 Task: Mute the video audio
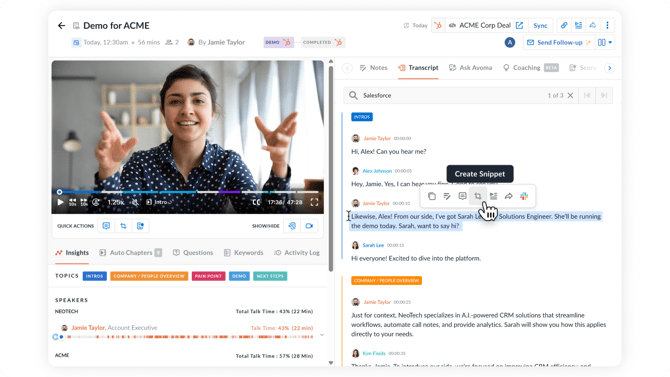point(135,202)
